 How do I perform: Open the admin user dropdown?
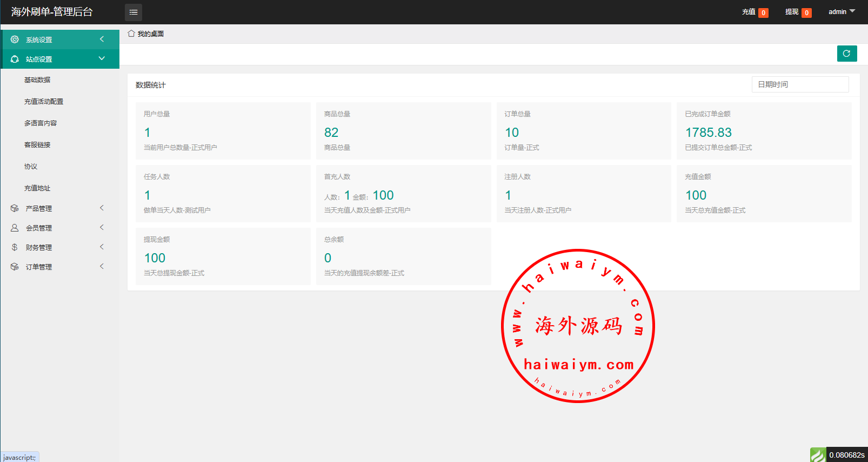pos(842,12)
